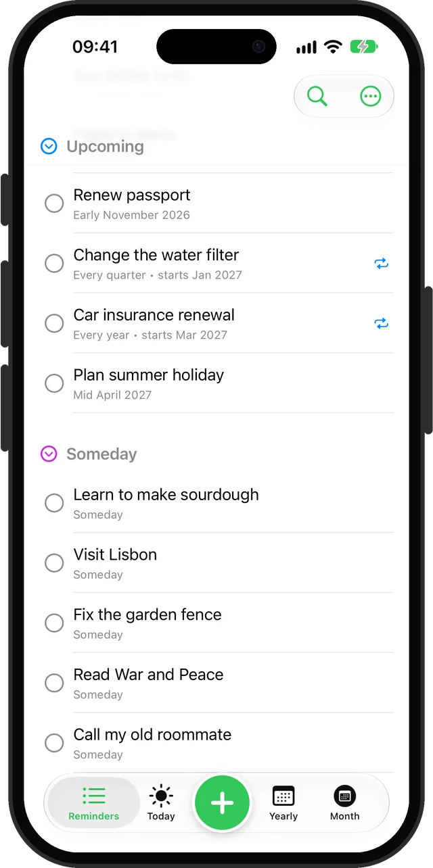Screen dimensions: 433x868
Task: Complete the Visit Lisbon reminder
Action: 54,563
